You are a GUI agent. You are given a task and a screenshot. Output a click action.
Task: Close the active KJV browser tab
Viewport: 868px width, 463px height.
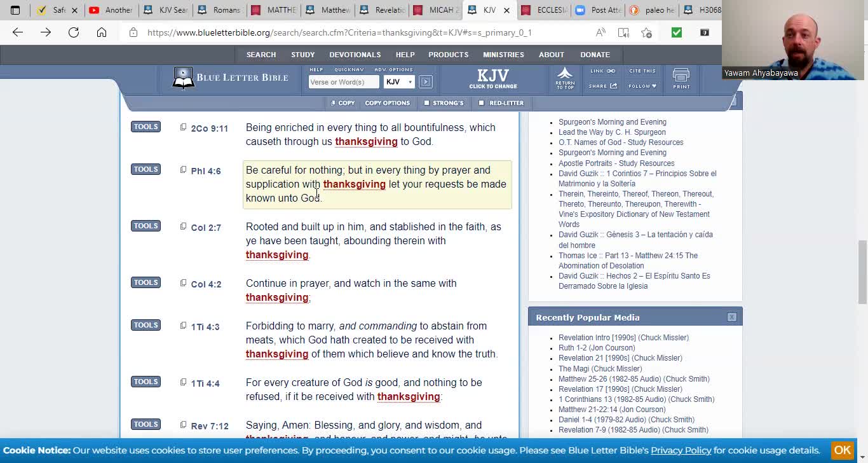point(506,10)
